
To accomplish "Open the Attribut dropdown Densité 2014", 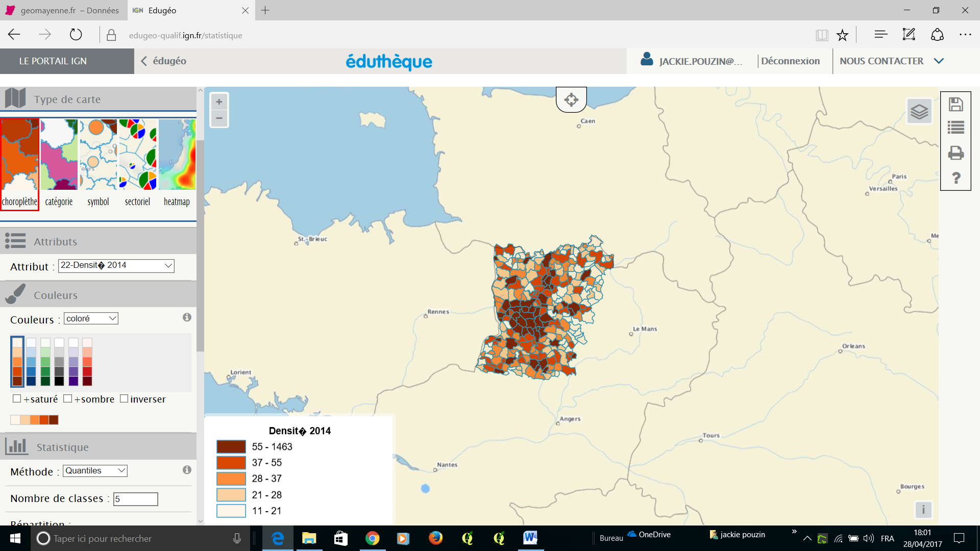I will (116, 265).
